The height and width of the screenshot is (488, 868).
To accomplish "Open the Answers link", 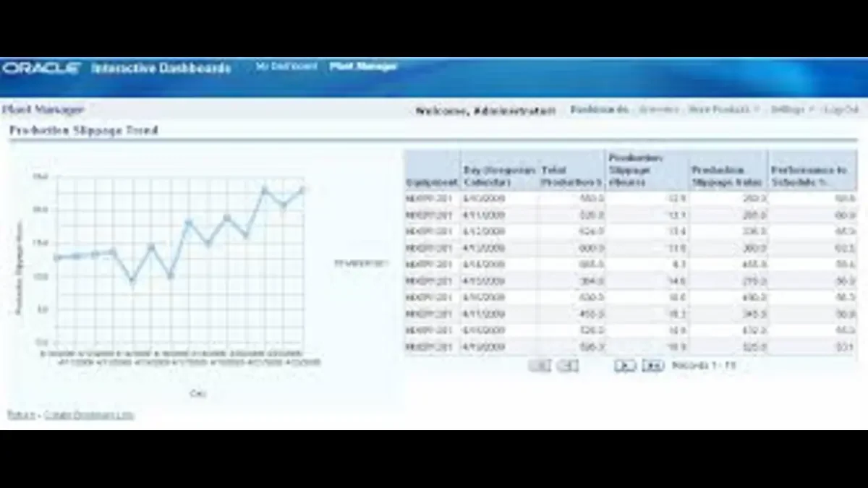I will [x=659, y=109].
